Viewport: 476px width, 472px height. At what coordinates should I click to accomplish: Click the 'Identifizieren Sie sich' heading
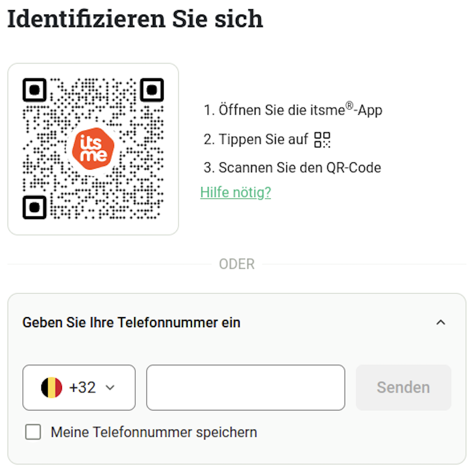pyautogui.click(x=135, y=19)
